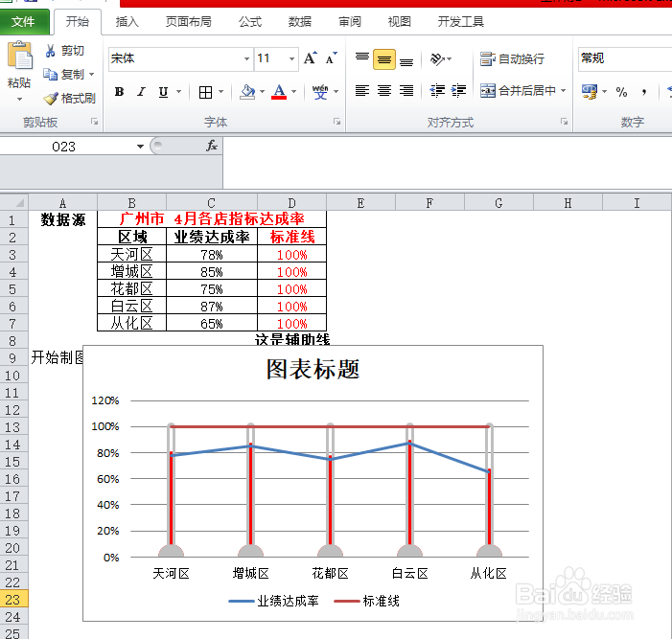Switch to Insert (插入) tab
This screenshot has width=672, height=639.
[x=127, y=21]
